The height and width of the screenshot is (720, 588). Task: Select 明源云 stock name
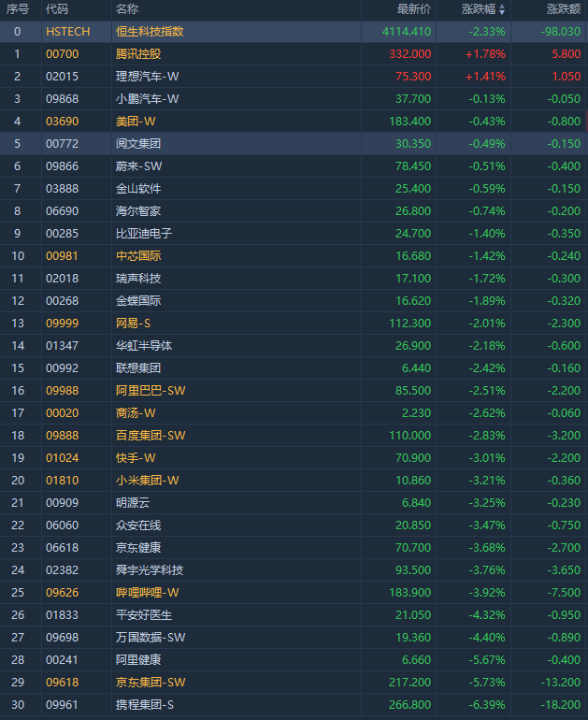tap(133, 503)
